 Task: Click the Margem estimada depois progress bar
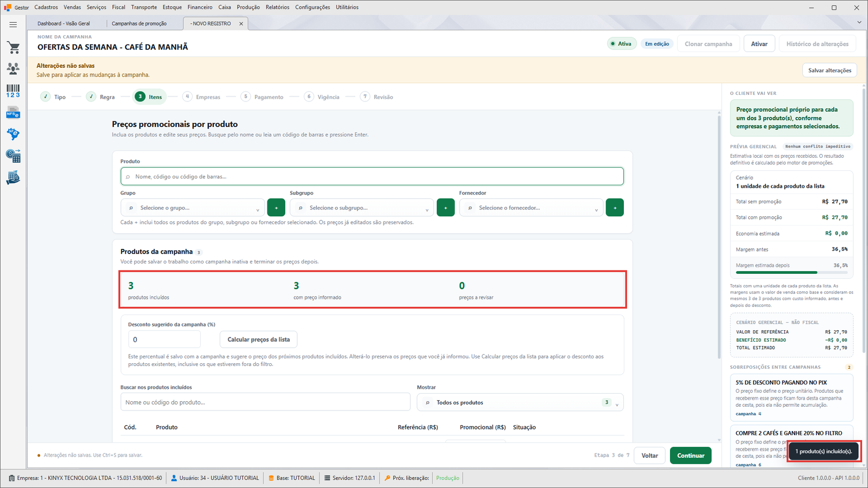click(x=792, y=272)
